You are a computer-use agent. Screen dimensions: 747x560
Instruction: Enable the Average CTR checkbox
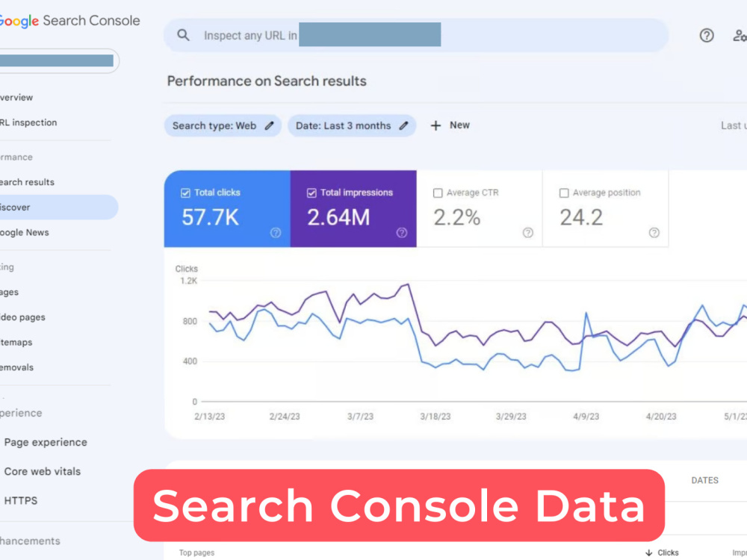tap(438, 193)
